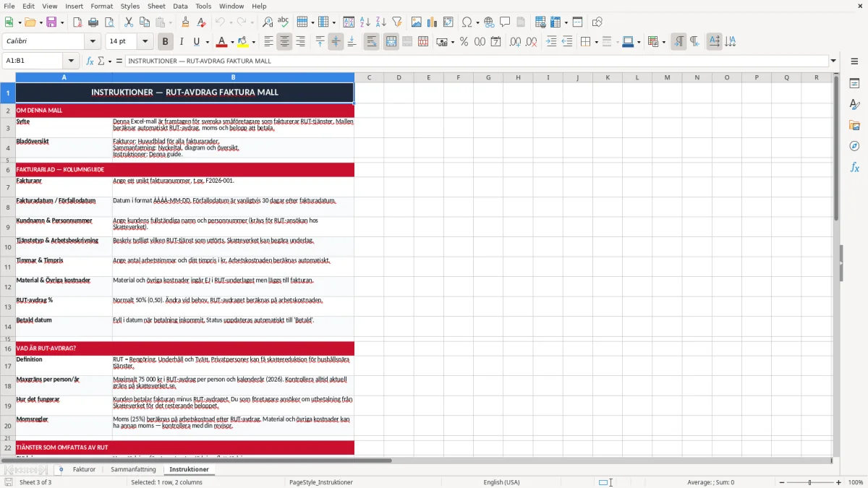Screen dimensions: 868x488
Task: Click the Insert Special Character omega icon
Action: tap(467, 22)
